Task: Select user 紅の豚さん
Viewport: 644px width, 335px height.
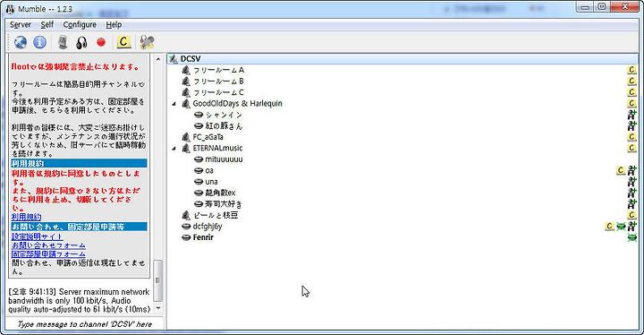Action: point(224,126)
